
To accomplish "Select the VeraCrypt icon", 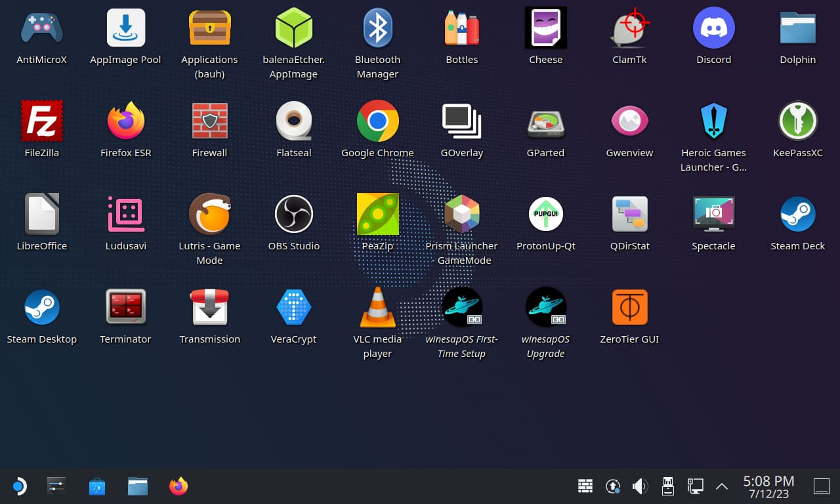I will (x=293, y=307).
